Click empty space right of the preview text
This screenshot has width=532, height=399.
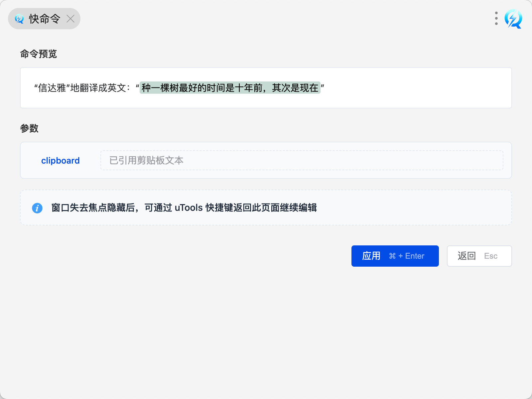pos(416,88)
